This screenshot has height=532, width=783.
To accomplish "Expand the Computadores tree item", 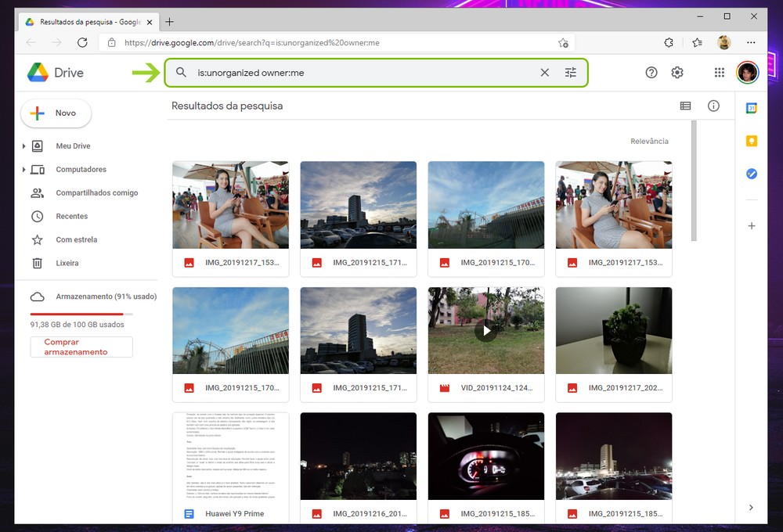I will point(24,170).
